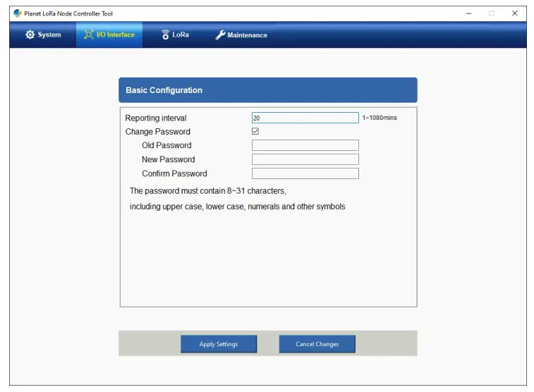Focus the Confirm Password field
Image resolution: width=534 pixels, height=392 pixels.
pyautogui.click(x=305, y=173)
